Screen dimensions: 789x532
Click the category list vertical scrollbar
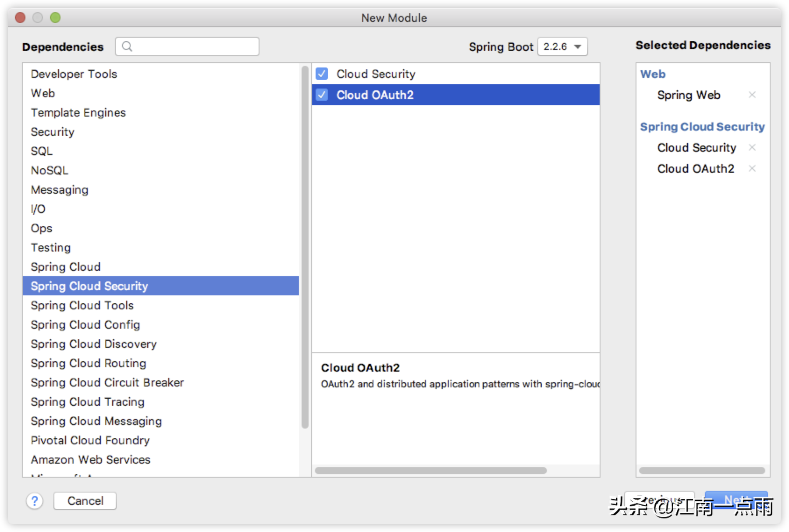[x=305, y=247]
